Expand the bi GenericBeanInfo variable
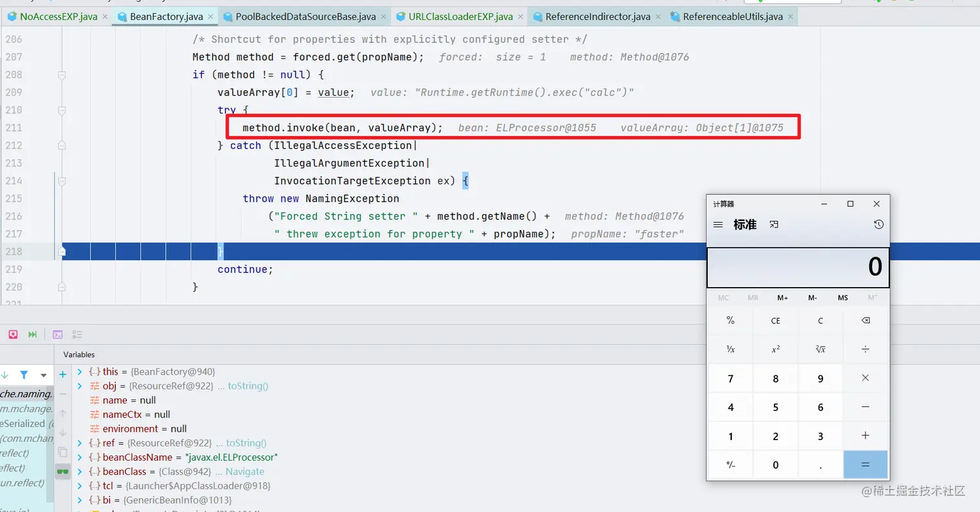This screenshot has height=512, width=980. click(x=80, y=500)
